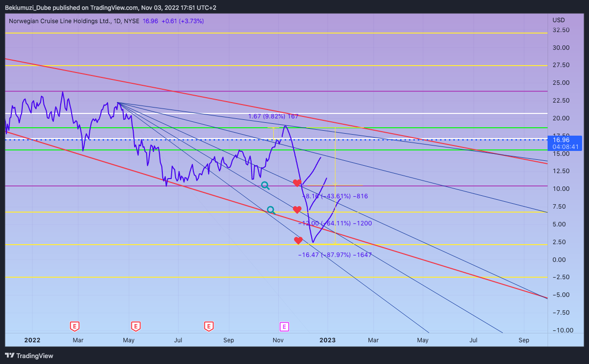The width and height of the screenshot is (589, 364).
Task: Click the published by Bekiumuzi_Dube header text
Action: (x=110, y=7)
